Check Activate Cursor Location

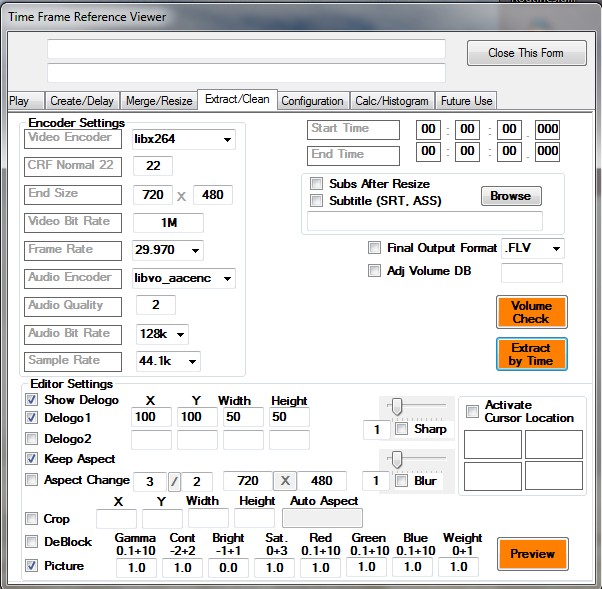[472, 411]
